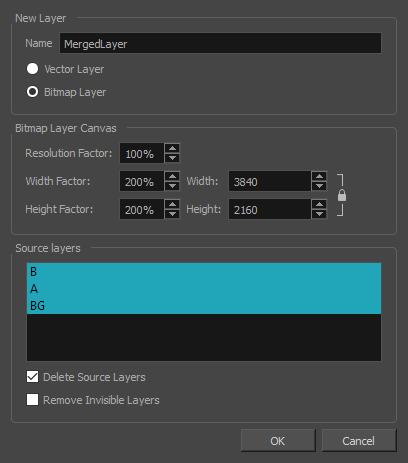Select source layer B in the list

(204, 272)
